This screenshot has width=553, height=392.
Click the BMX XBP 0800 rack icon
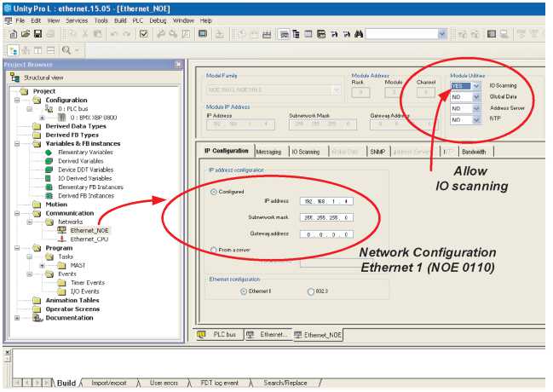tap(60, 117)
